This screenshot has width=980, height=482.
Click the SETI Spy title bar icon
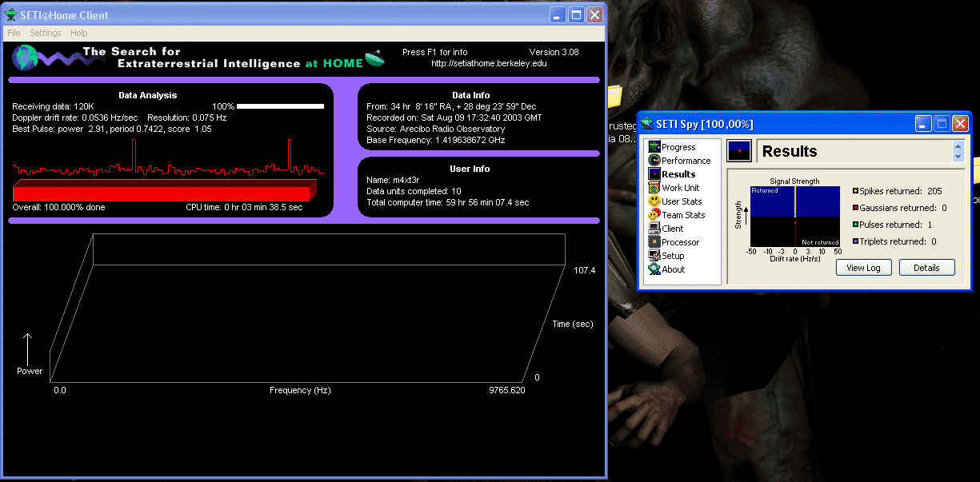649,124
